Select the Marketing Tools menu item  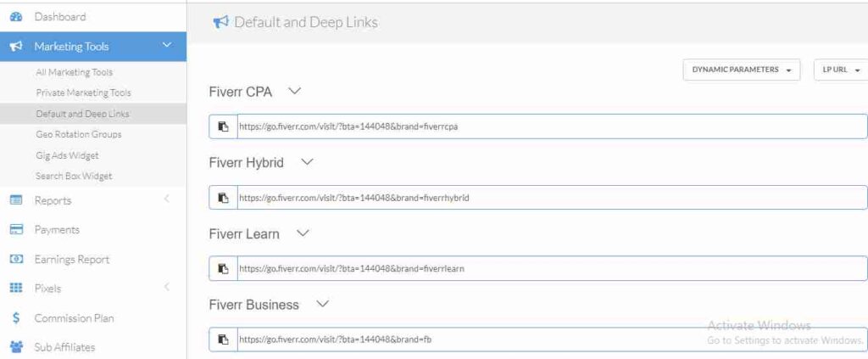point(93,47)
